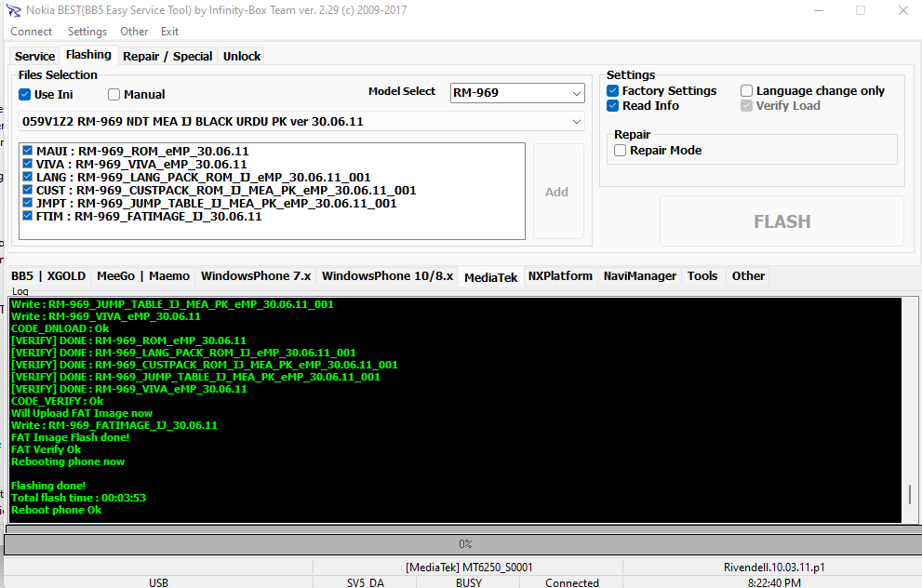Open the Tools tab
Image resolution: width=922 pixels, height=588 pixels.
tap(702, 276)
